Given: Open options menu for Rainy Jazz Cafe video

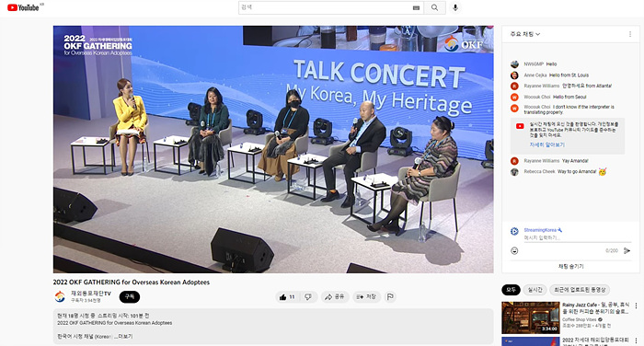Looking at the screenshot, I should point(637,306).
